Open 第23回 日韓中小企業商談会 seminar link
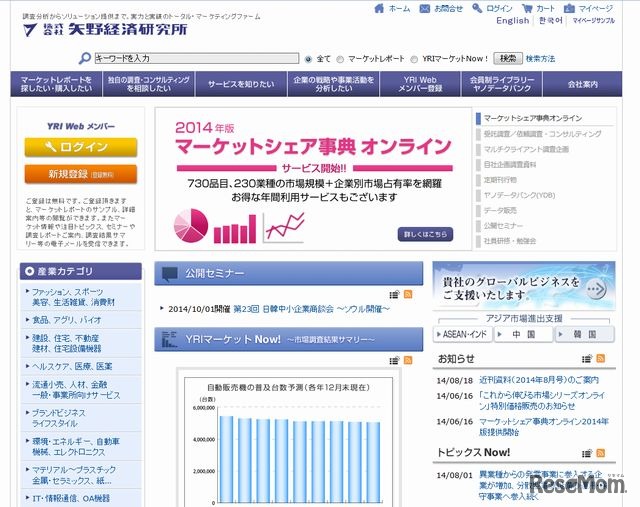 (311, 309)
